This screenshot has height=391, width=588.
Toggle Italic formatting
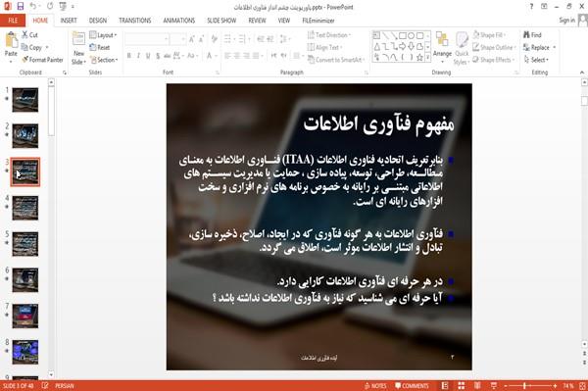point(138,56)
